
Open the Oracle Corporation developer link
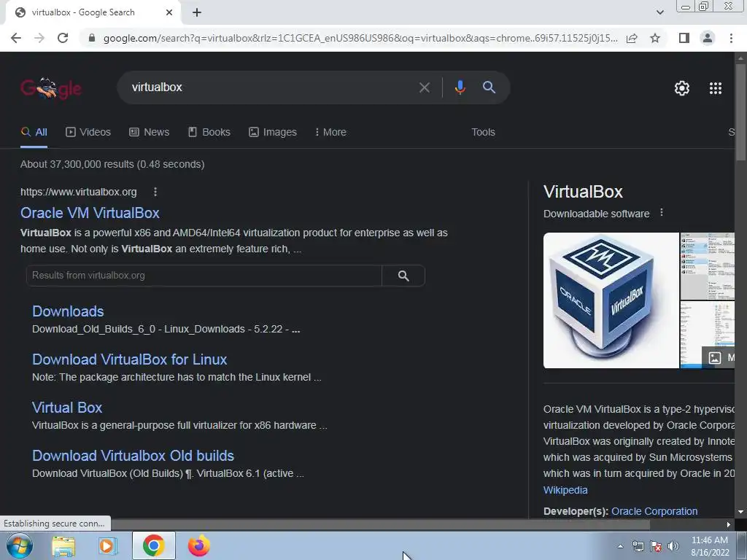(654, 511)
